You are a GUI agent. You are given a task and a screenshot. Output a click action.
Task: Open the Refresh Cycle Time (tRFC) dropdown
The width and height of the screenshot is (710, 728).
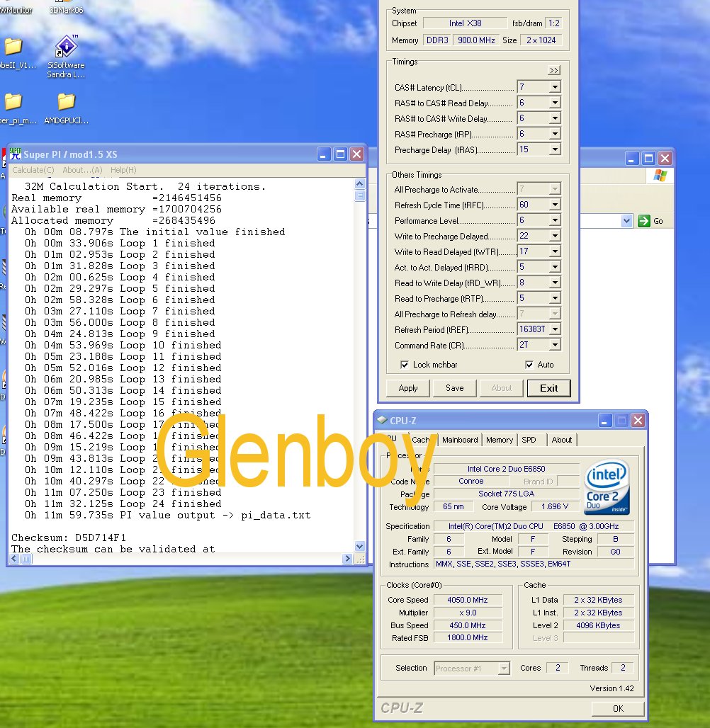point(554,205)
